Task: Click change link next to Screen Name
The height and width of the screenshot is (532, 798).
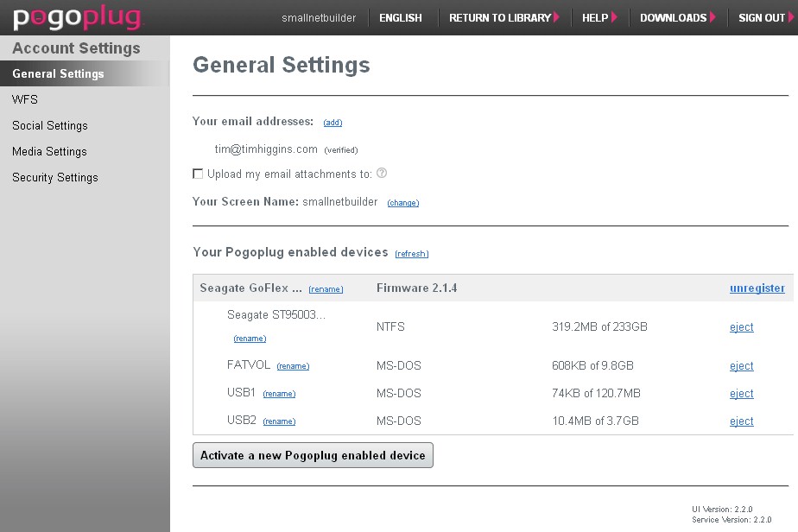Action: pos(403,203)
